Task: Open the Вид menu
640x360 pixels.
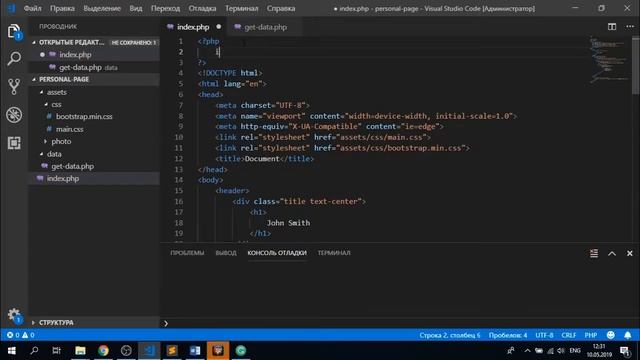Action: click(136, 8)
